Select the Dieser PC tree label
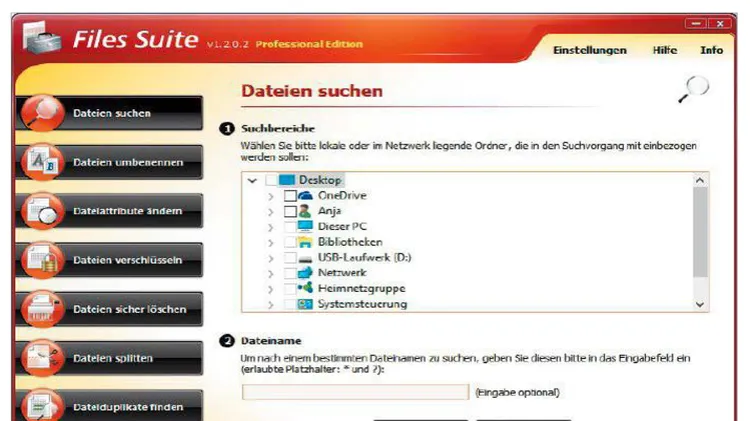 (342, 226)
